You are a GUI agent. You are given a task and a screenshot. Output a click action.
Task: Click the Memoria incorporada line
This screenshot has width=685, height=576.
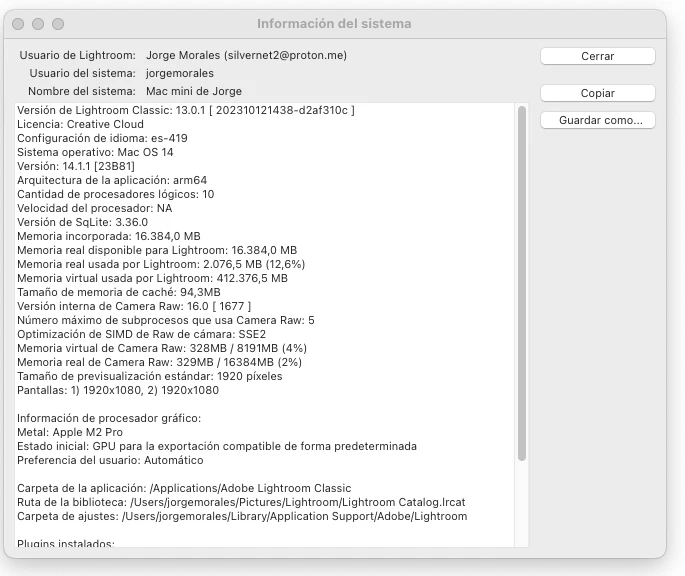pyautogui.click(x=109, y=236)
